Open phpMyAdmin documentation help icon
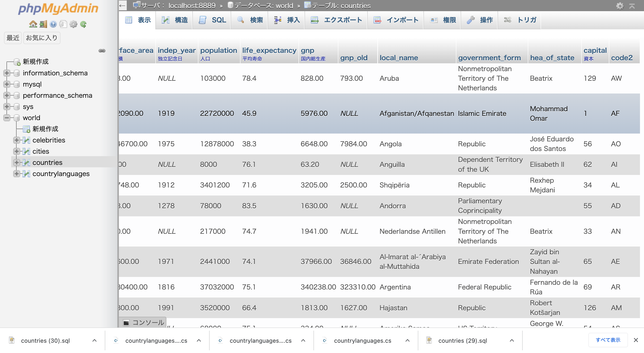The height and width of the screenshot is (353, 644). click(53, 24)
